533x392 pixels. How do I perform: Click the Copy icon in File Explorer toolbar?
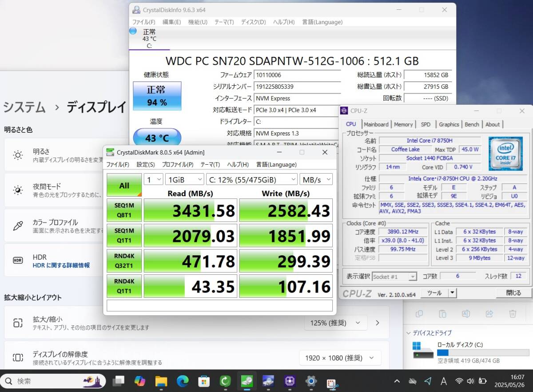click(419, 314)
